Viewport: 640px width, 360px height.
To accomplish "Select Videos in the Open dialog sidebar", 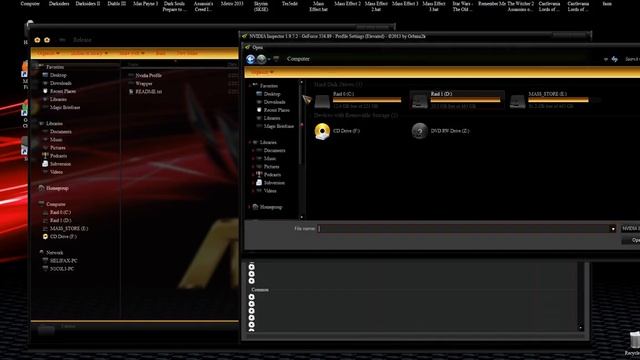I will point(266,191).
